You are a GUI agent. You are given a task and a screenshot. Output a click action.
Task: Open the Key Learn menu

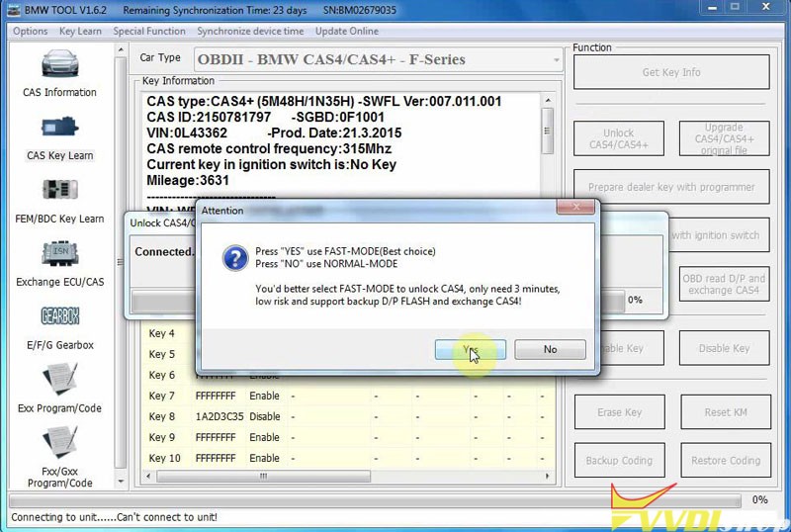(x=80, y=32)
